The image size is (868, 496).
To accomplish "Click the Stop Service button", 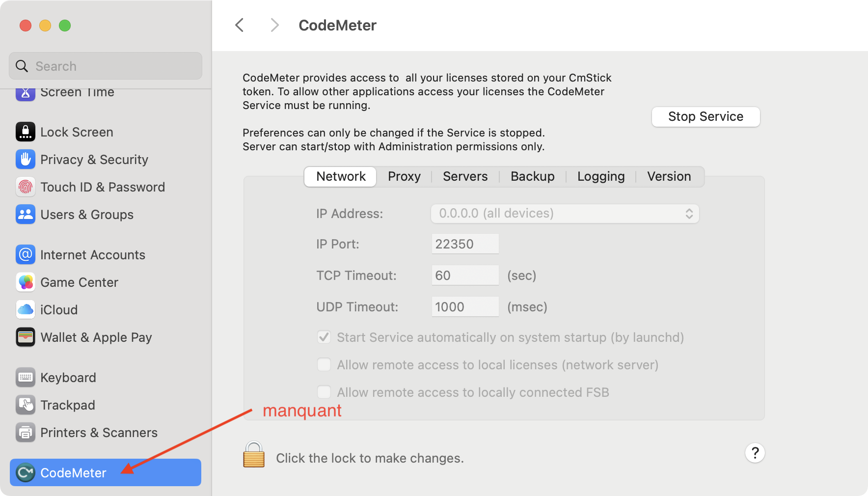I will pyautogui.click(x=705, y=116).
